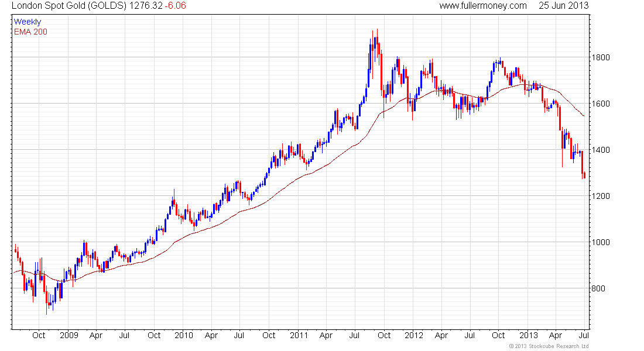Click the 2013 year label on time axis
Image resolution: width=644 pixels, height=351 pixels.
529,335
